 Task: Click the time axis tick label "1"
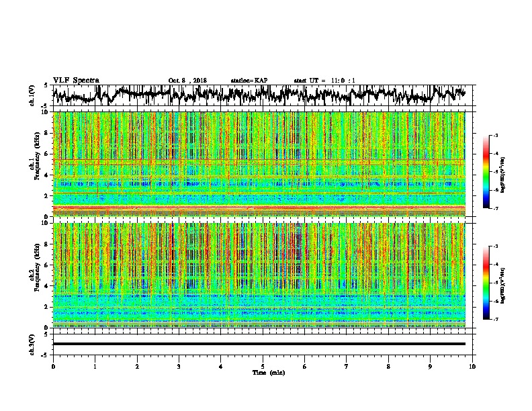[x=95, y=367]
